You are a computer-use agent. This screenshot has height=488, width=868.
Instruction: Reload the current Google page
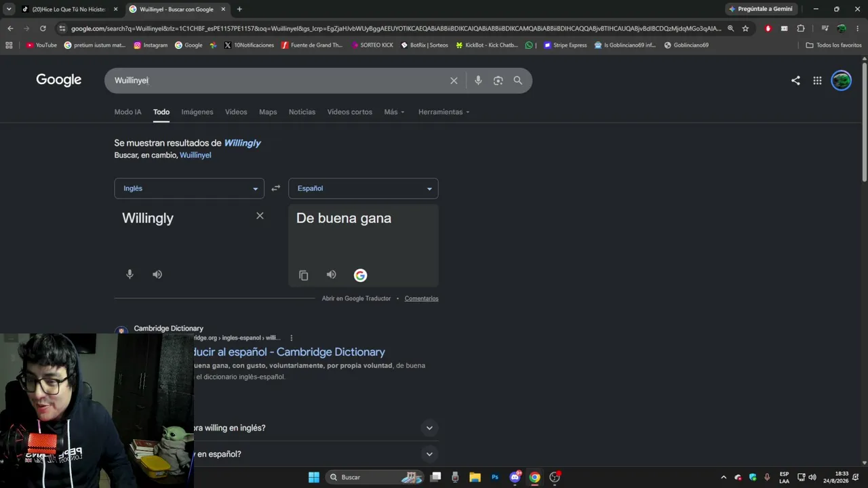[x=43, y=28]
